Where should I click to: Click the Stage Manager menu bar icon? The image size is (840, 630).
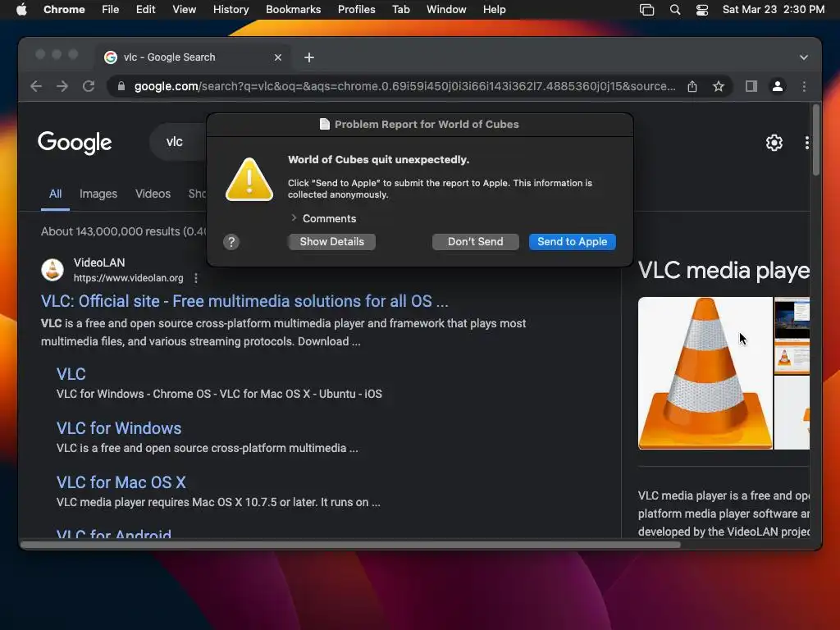646,10
